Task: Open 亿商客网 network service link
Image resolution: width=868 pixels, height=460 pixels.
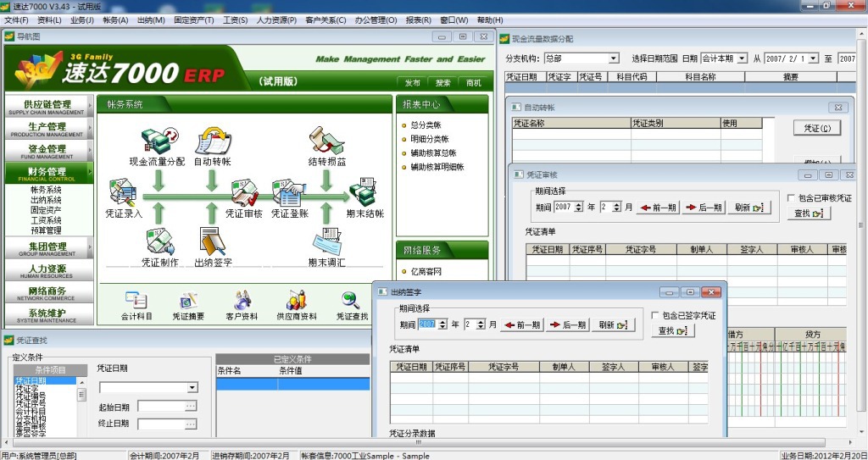Action: click(x=426, y=271)
